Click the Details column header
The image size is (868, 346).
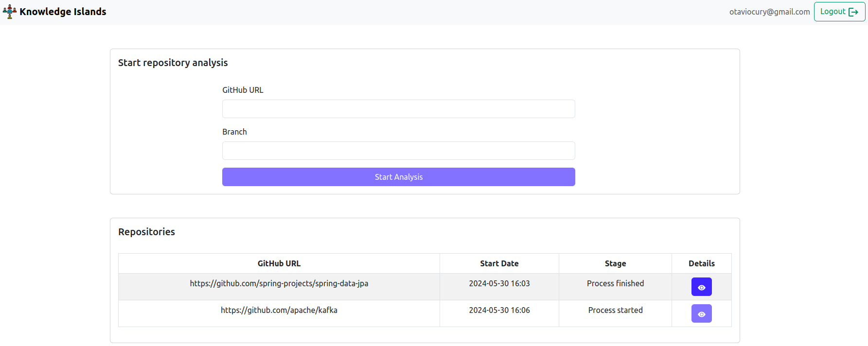(701, 263)
